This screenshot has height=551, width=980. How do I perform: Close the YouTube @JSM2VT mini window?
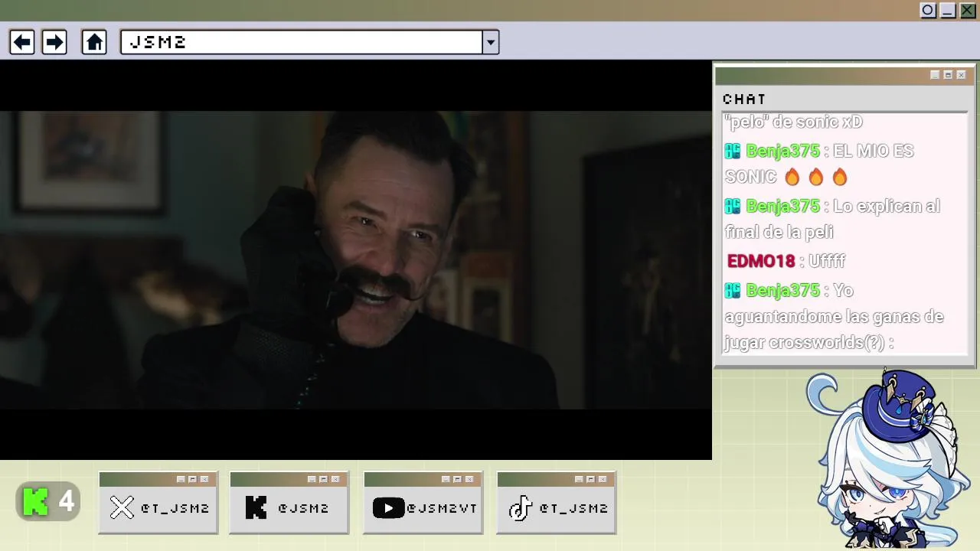(x=469, y=479)
